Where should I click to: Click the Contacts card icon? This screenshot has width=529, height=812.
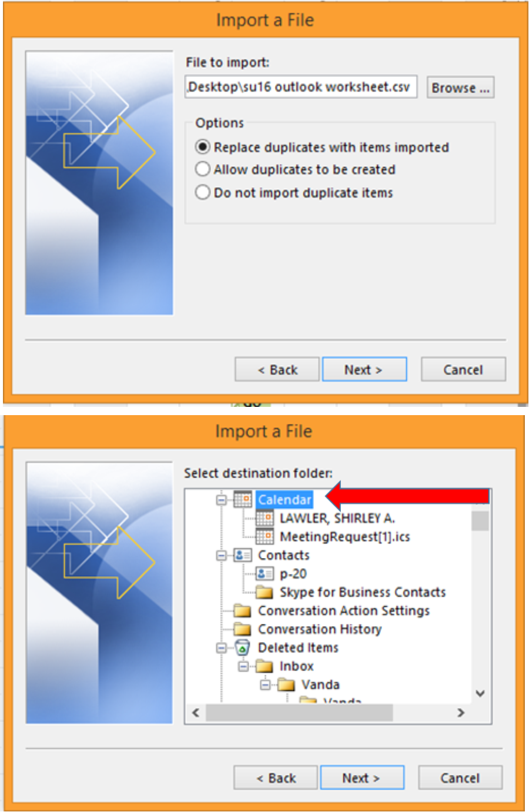click(x=243, y=555)
